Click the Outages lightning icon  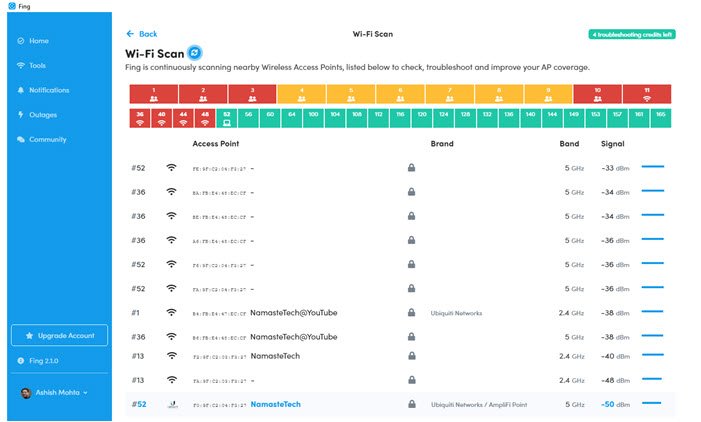(x=21, y=115)
